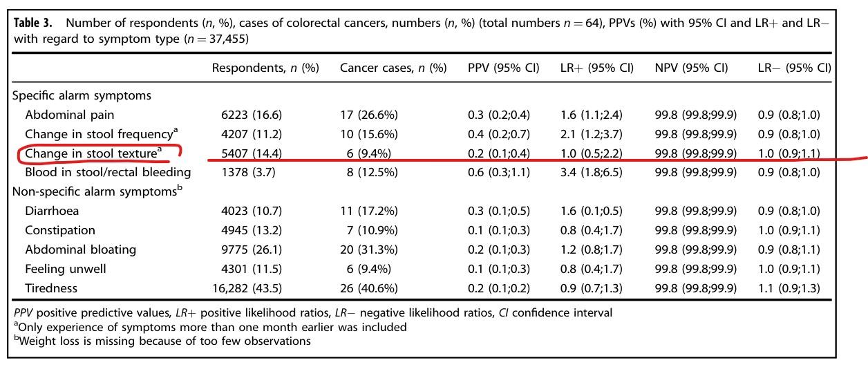Image resolution: width=868 pixels, height=367 pixels.
Task: Click the "Constipation" row label
Action: [x=60, y=230]
